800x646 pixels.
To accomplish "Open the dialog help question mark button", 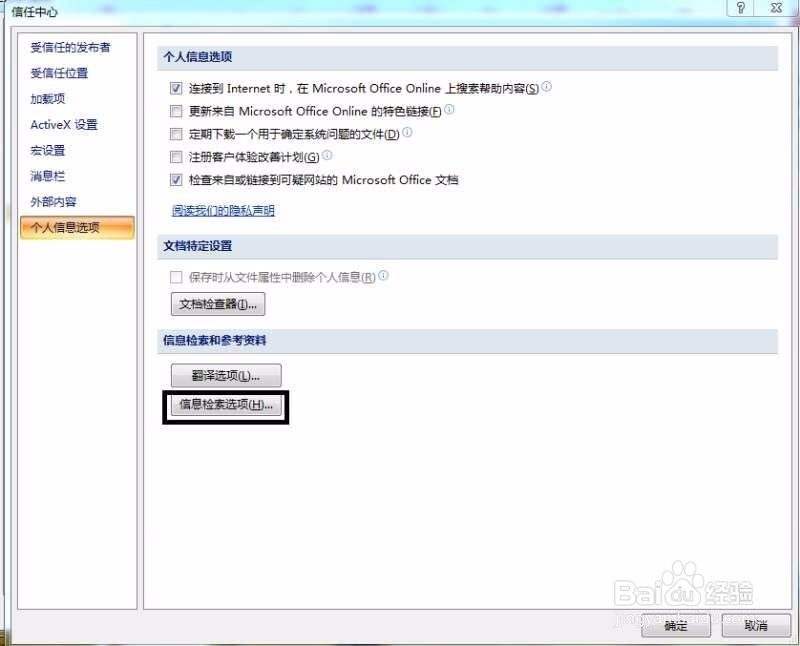I will [x=740, y=8].
